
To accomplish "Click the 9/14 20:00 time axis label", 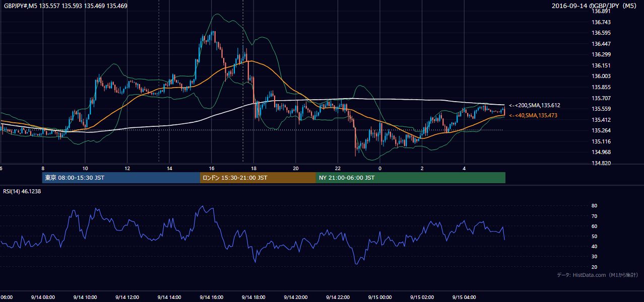I will 296,297.
